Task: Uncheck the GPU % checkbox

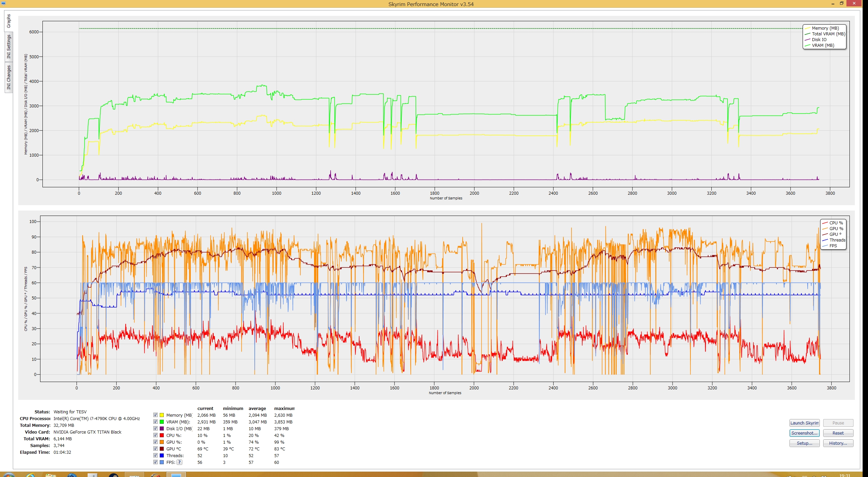Action: [155, 442]
